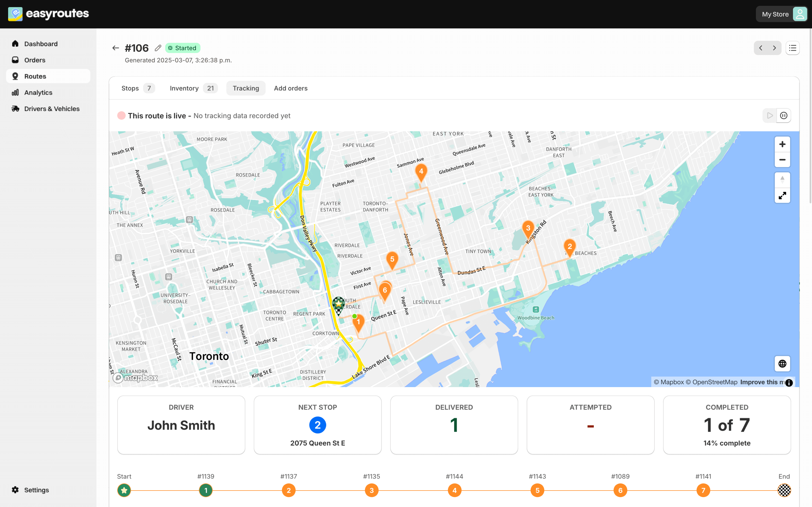Click the globe map style button
This screenshot has width=812, height=507.
click(x=782, y=364)
